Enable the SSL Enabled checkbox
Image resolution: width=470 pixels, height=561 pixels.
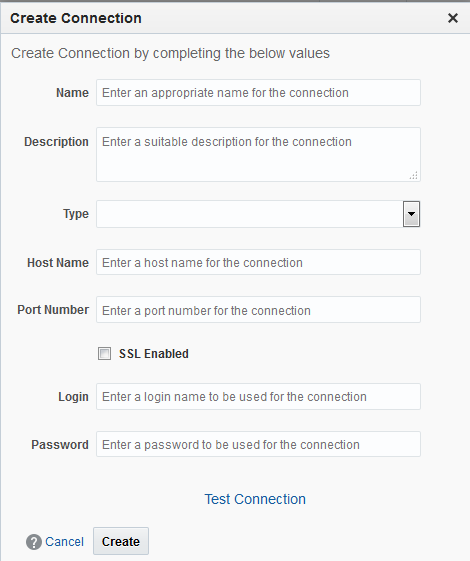coord(104,353)
